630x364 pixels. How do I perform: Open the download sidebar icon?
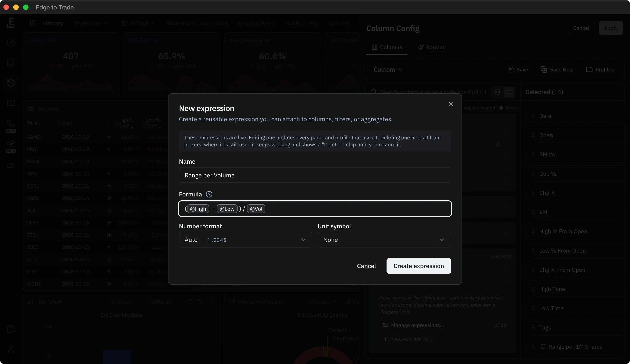[x=11, y=164]
